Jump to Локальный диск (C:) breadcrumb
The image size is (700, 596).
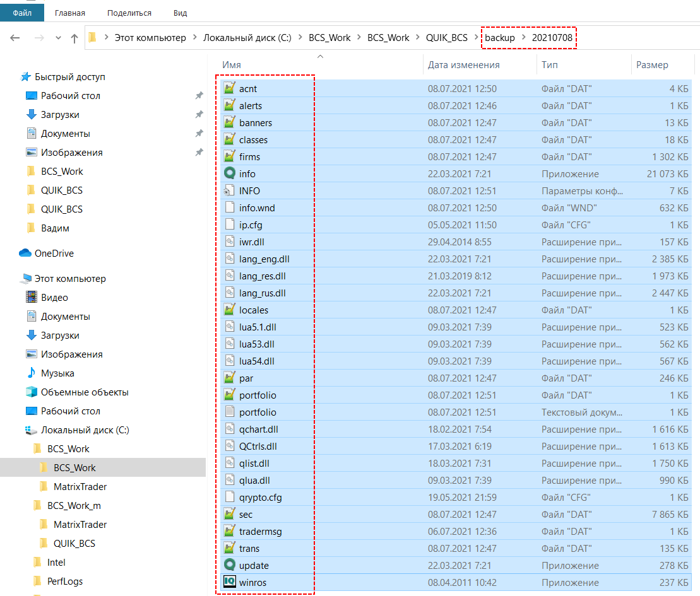click(247, 38)
